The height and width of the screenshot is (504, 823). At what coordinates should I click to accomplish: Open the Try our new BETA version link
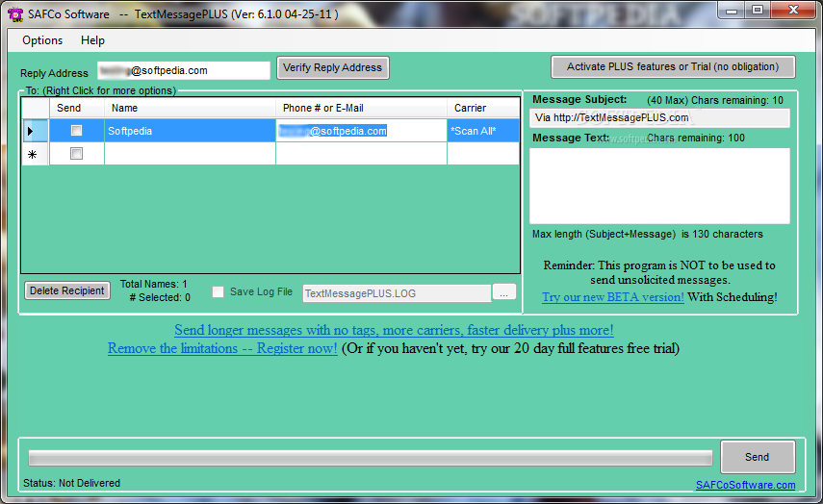612,297
